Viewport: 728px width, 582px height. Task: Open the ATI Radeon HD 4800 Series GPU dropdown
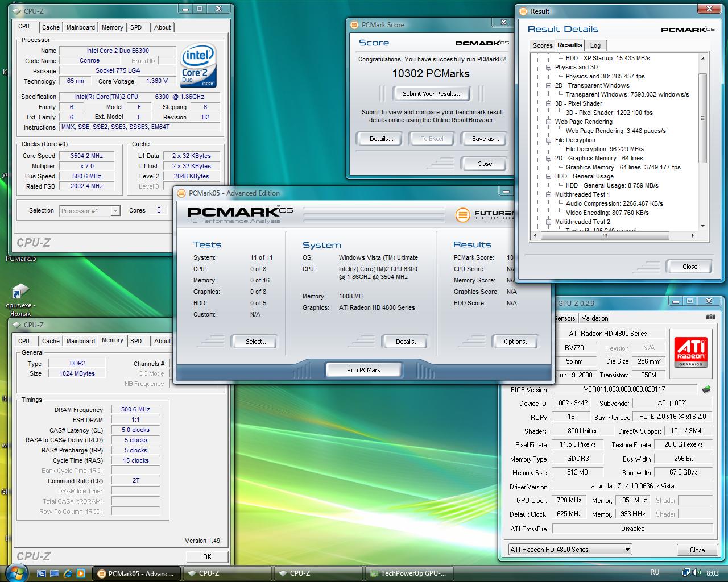pyautogui.click(x=570, y=550)
